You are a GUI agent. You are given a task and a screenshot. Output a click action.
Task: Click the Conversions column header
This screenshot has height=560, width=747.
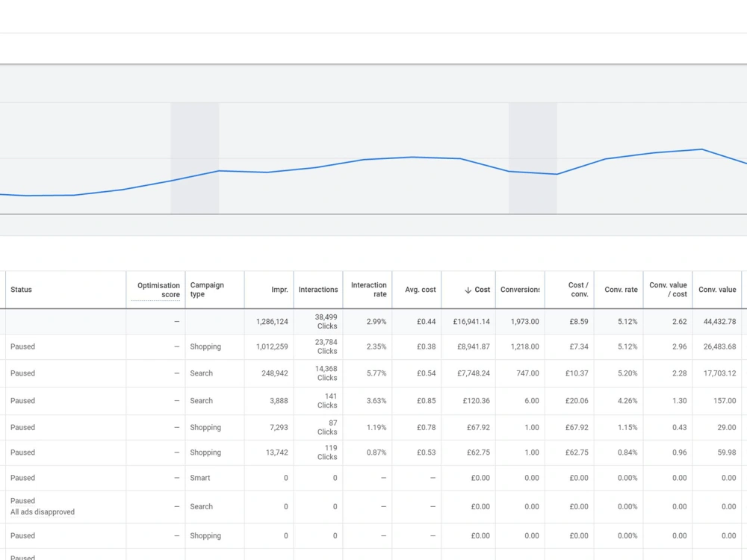click(520, 290)
